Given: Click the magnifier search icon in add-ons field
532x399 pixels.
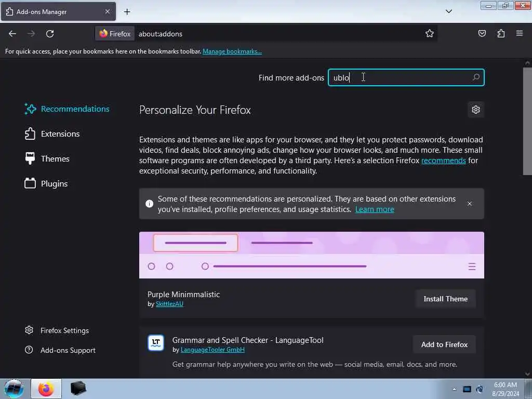Looking at the screenshot, I should (x=476, y=77).
